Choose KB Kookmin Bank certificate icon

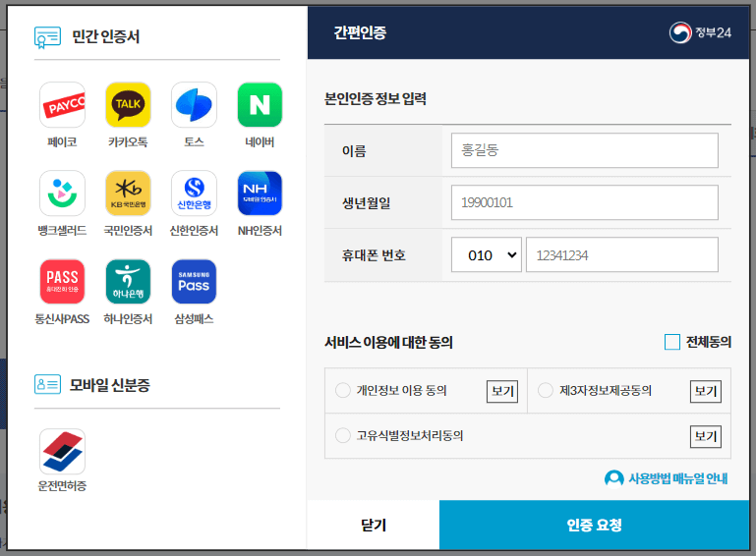point(128,194)
